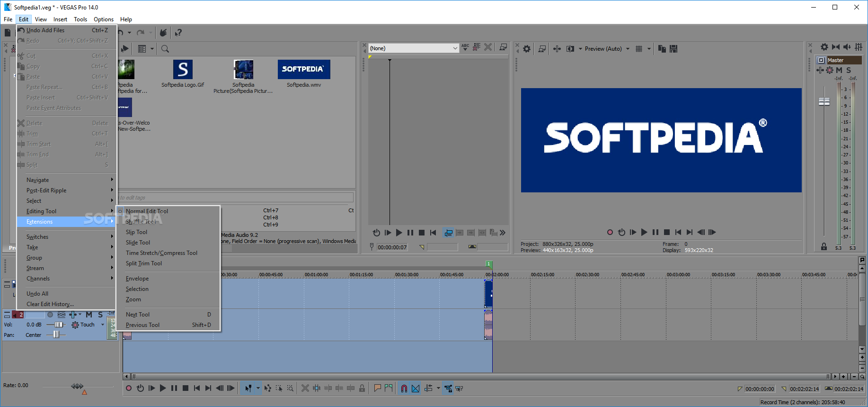Click the Insert Marker icon
Viewport: 868px width, 407px height.
(x=377, y=388)
